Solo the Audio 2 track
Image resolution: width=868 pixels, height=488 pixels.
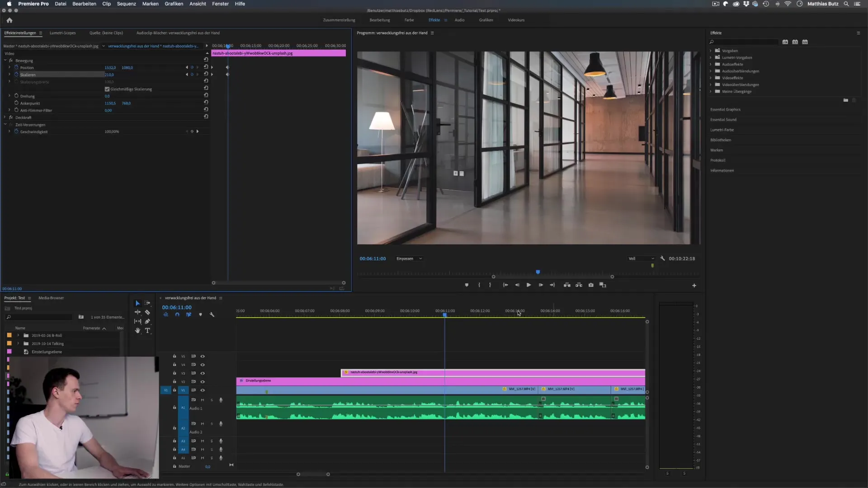(x=212, y=424)
